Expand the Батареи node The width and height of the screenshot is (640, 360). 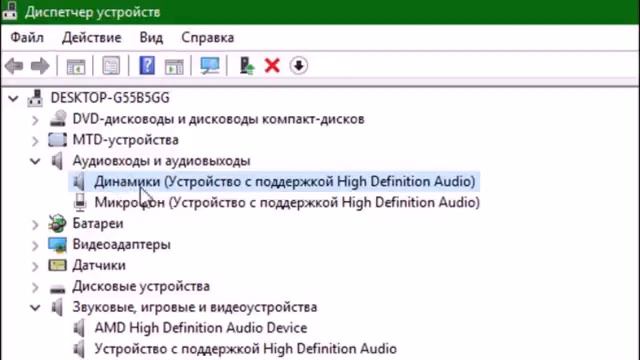click(x=35, y=224)
